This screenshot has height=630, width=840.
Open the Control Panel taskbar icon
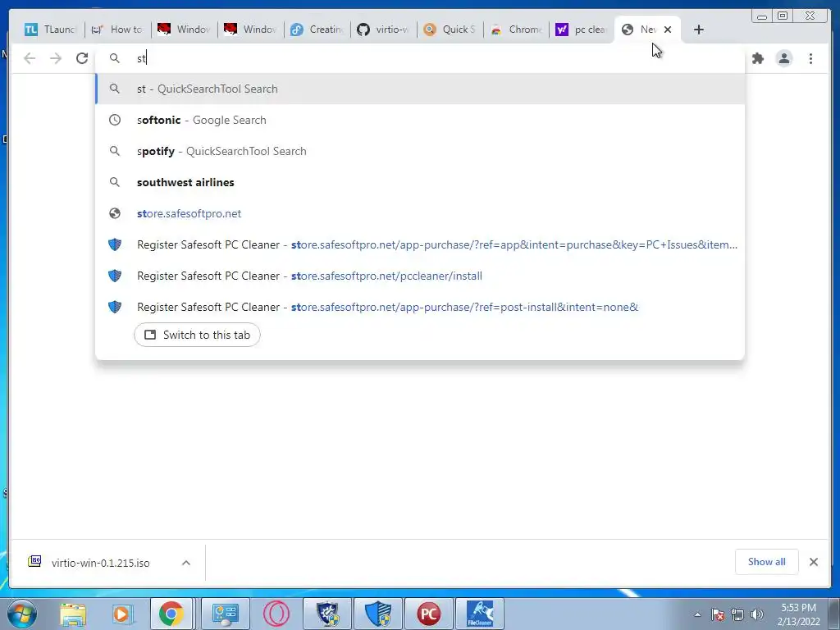pyautogui.click(x=225, y=614)
